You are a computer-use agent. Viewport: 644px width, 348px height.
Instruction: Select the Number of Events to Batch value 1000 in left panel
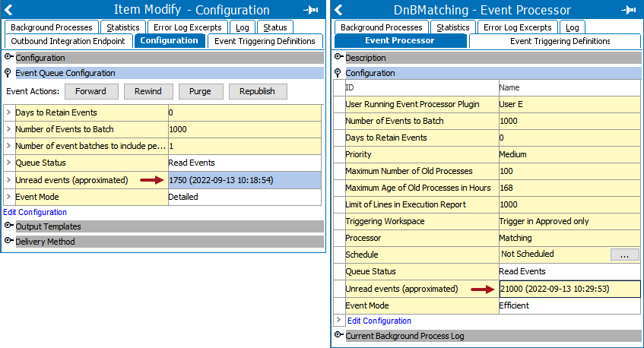(179, 129)
